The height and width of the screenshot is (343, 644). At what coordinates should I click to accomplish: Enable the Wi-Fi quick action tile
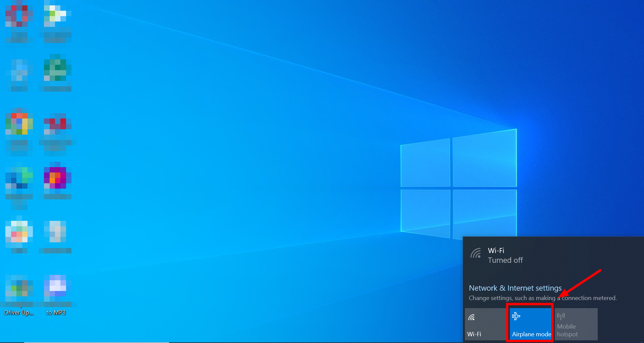pos(485,324)
